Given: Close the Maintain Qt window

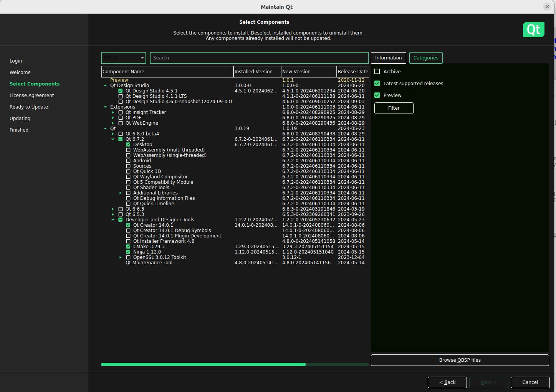Looking at the screenshot, I should (x=547, y=7).
